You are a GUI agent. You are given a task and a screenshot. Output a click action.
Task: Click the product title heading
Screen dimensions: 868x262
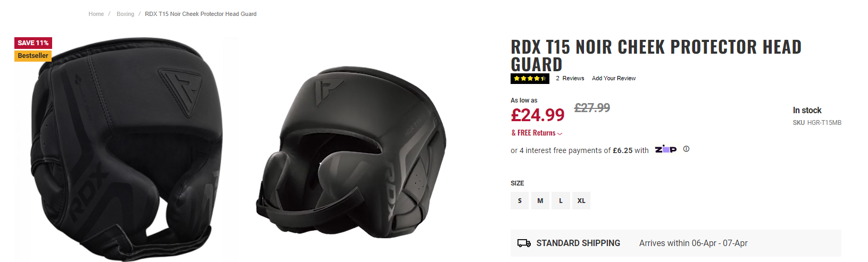point(655,55)
